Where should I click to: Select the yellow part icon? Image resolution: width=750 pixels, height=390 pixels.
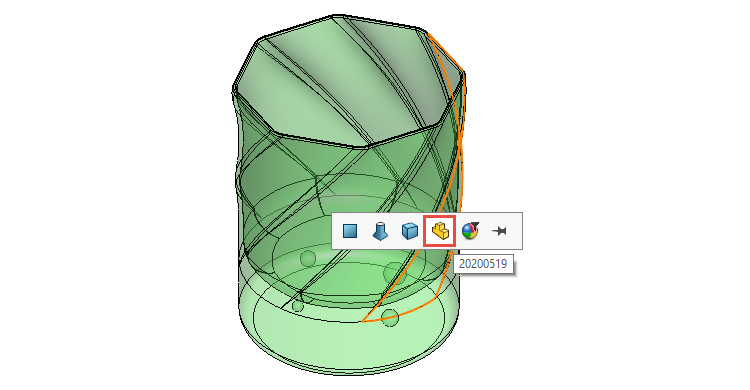pyautogui.click(x=440, y=231)
